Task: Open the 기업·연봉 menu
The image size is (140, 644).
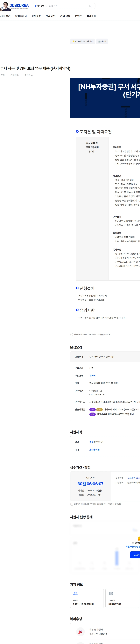Action: point(65,16)
